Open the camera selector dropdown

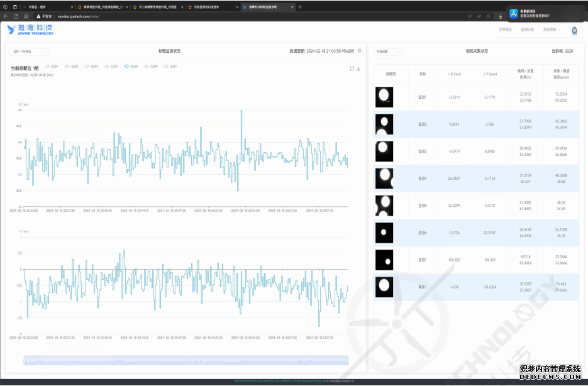(x=29, y=52)
